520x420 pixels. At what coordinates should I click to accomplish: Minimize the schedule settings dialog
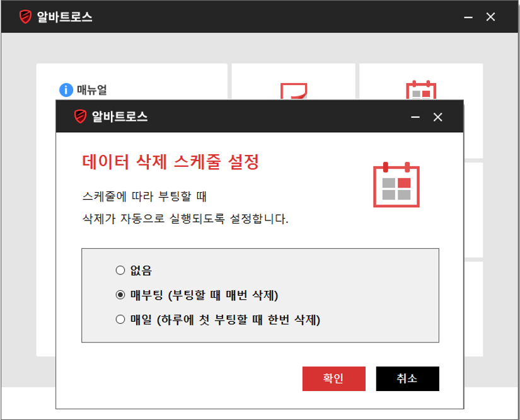point(415,117)
